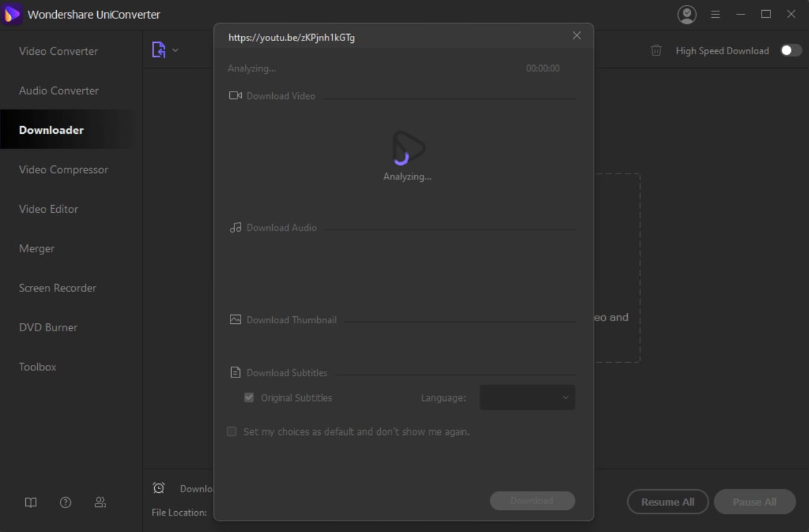Click the Pause All button
Viewport: 809px width, 532px height.
[755, 502]
